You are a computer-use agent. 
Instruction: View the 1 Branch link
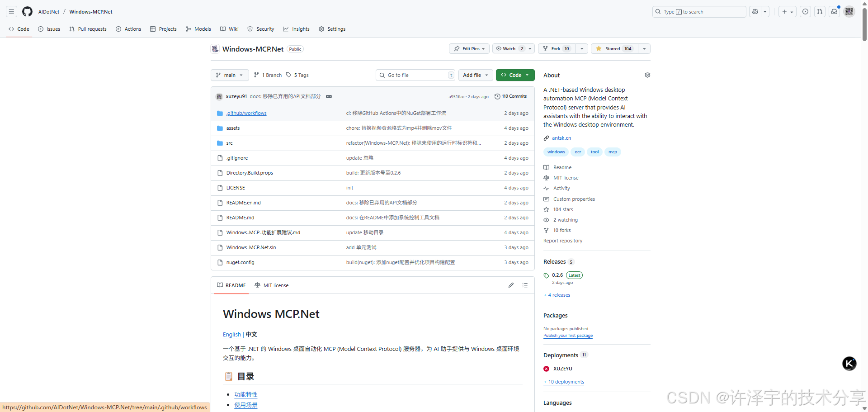[x=268, y=75]
